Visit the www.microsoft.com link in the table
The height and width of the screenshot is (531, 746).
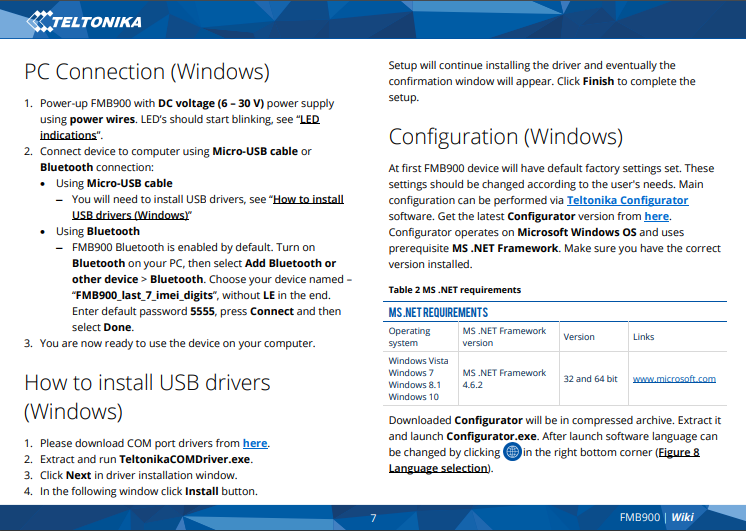click(x=674, y=379)
